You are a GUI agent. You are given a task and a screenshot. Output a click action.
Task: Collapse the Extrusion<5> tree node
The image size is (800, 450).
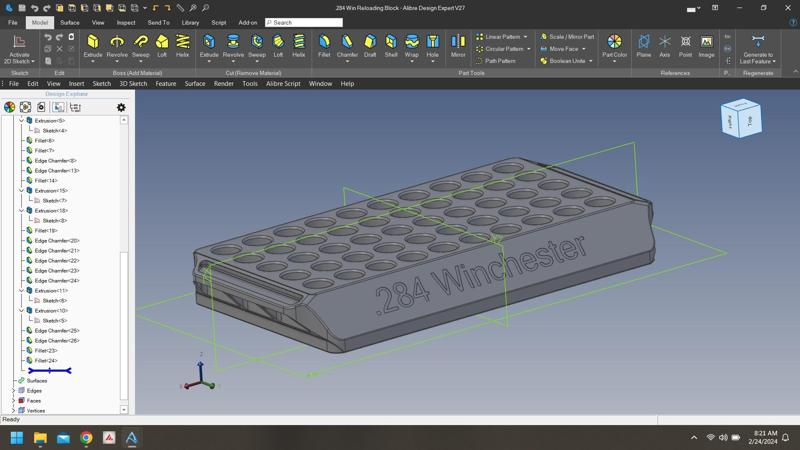(x=21, y=120)
